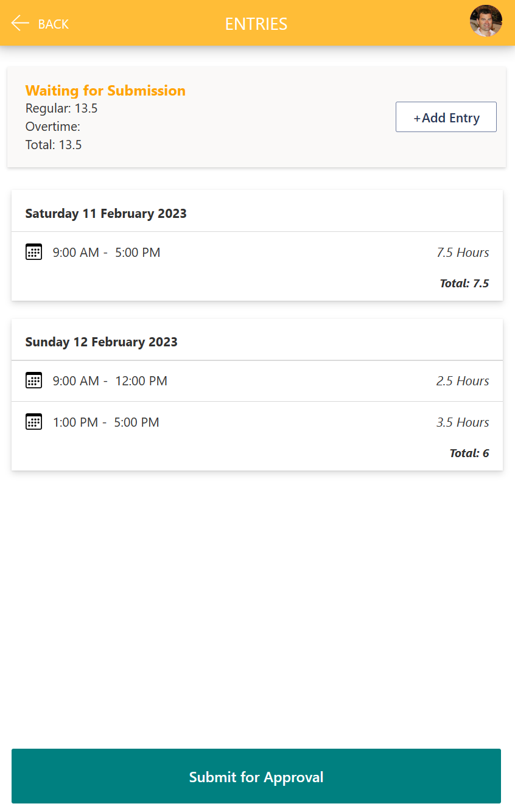Open the 1:00 PM - 5:00 PM entry
Image resolution: width=515 pixels, height=812 pixels.
(106, 422)
